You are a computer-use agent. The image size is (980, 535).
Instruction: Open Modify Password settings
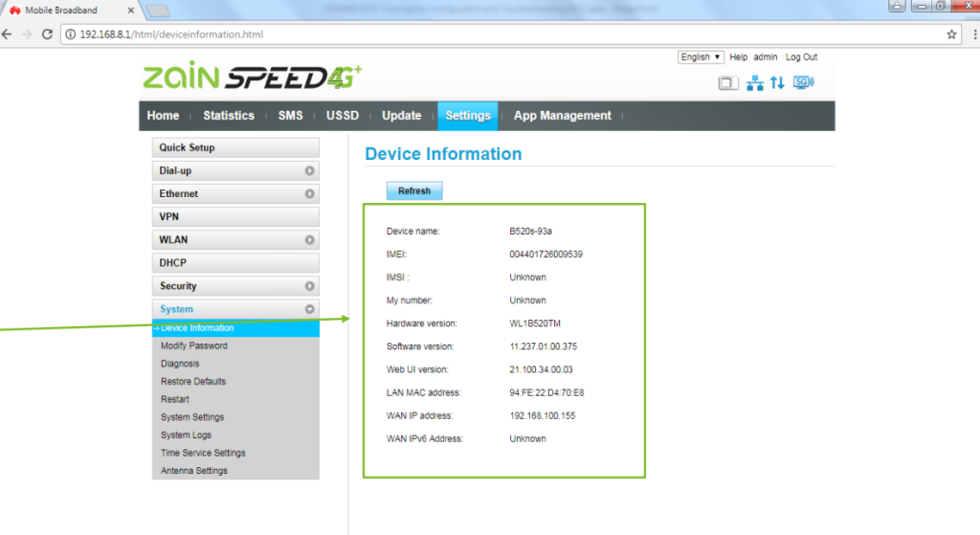click(x=193, y=346)
